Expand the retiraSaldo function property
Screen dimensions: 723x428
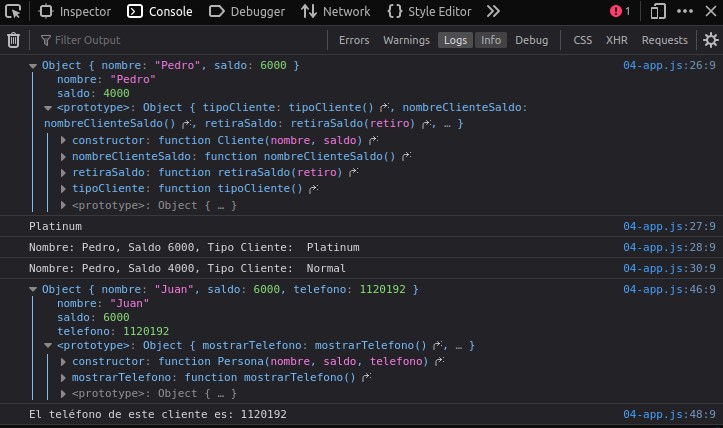[63, 172]
